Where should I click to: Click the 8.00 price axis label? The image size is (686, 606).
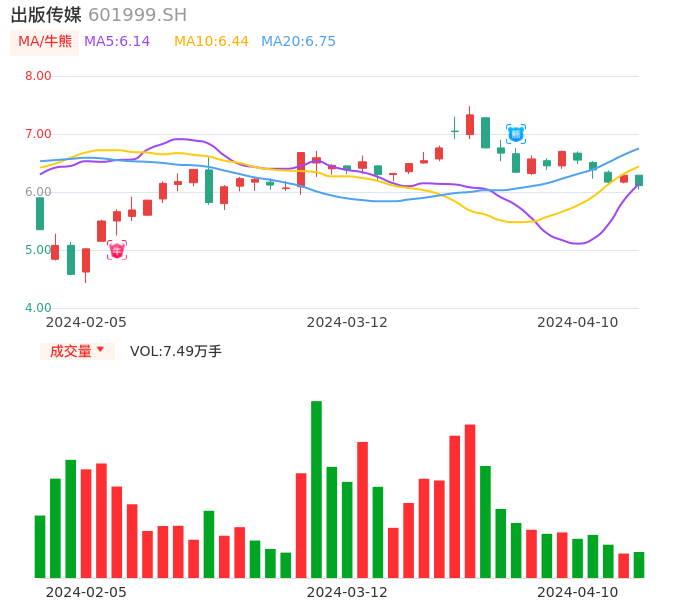tap(38, 76)
